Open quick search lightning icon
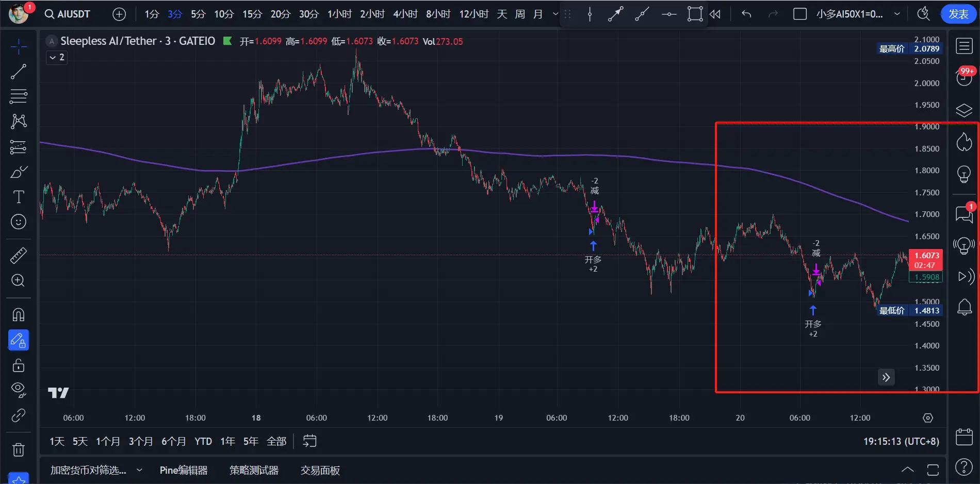Viewport: 980px width, 484px height. tap(923, 14)
